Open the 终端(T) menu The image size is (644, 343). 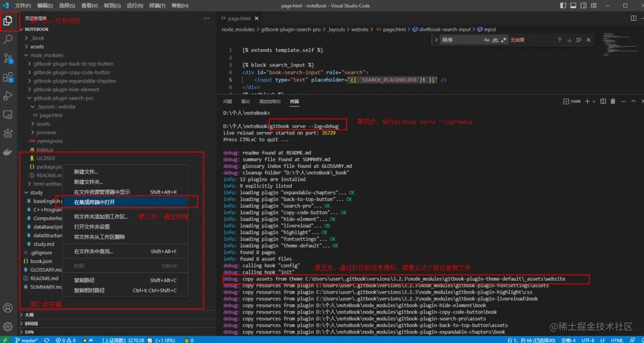(x=157, y=6)
